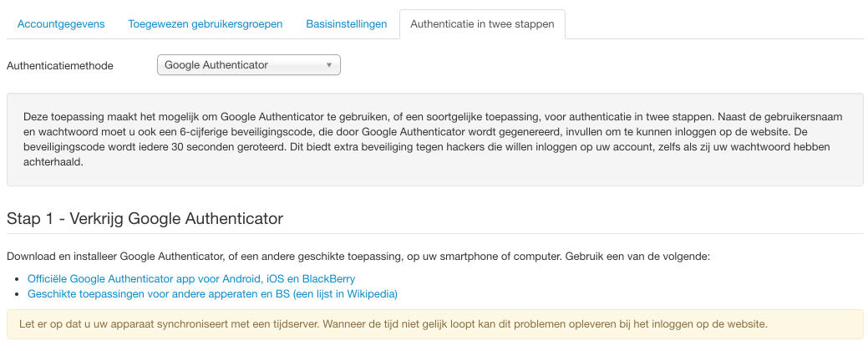Screen dimensions: 868x351
Task: Open the Basisinstellingen tab
Action: [347, 24]
